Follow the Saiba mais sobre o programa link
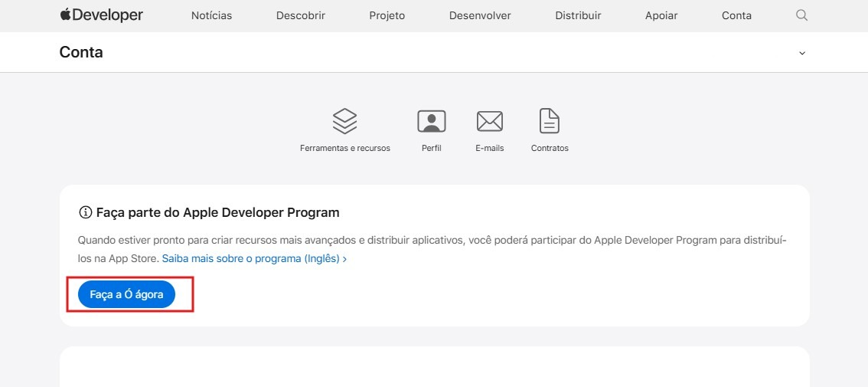868x387 pixels. tap(254, 259)
